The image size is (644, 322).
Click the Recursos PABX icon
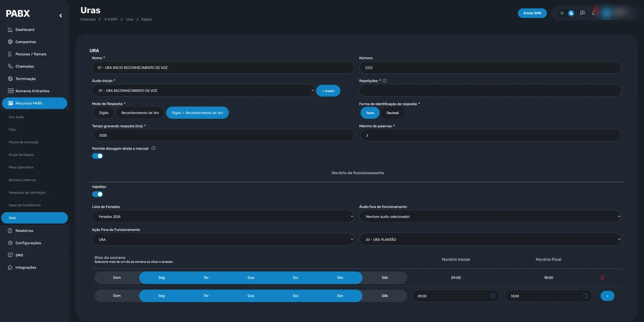click(10, 103)
